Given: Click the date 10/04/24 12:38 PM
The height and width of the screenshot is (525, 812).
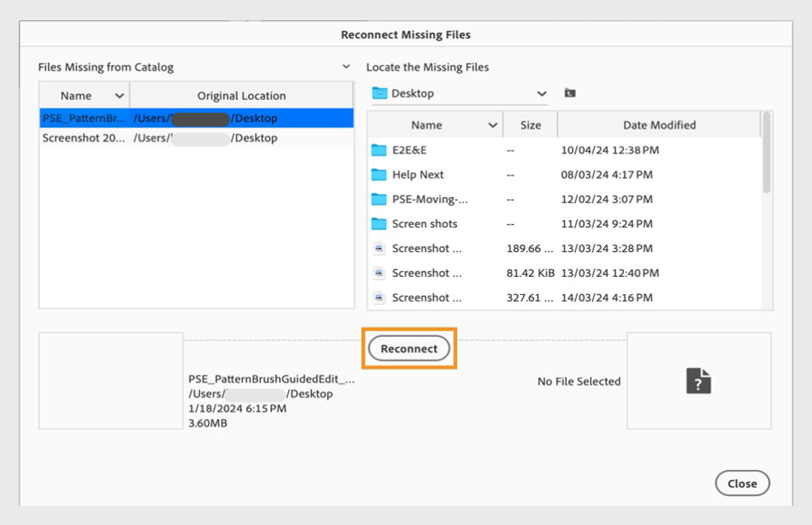Looking at the screenshot, I should 610,150.
